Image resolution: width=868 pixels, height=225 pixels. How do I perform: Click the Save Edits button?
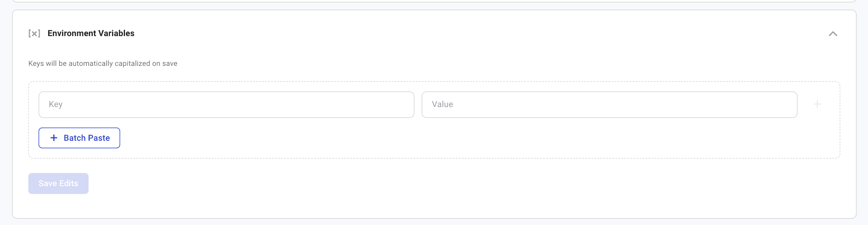58,183
